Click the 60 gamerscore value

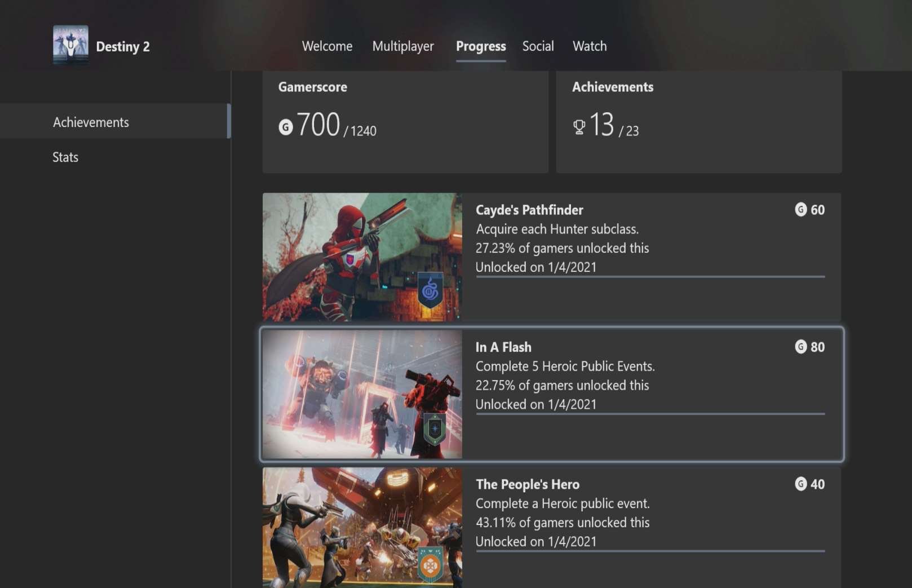click(817, 210)
